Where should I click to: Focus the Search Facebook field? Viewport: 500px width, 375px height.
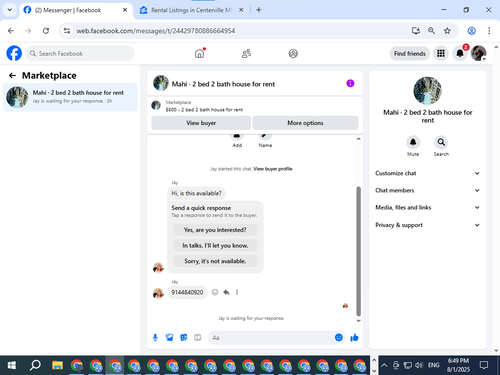click(x=79, y=53)
